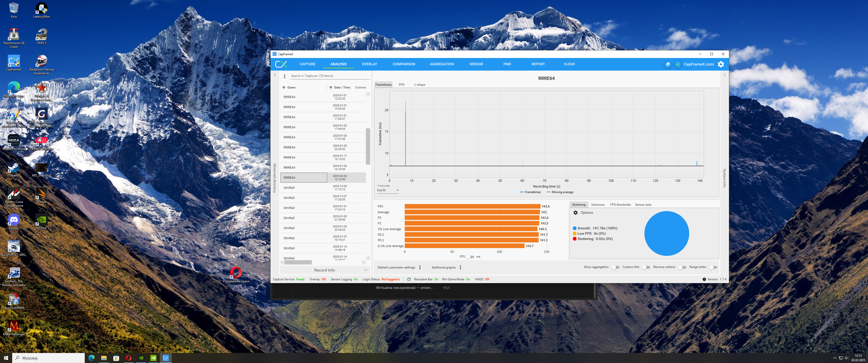868x363 pixels.
Task: Switch the FPS / ms toggle
Action: pos(470,257)
